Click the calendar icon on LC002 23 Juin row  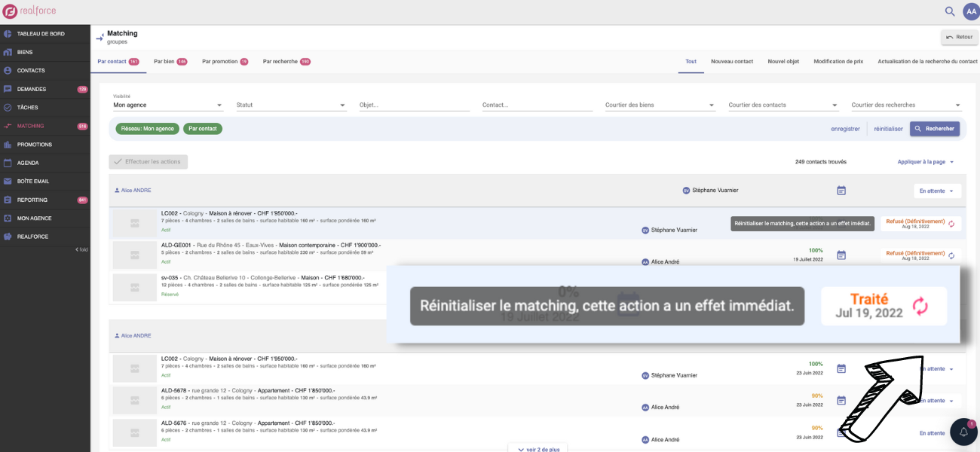841,368
